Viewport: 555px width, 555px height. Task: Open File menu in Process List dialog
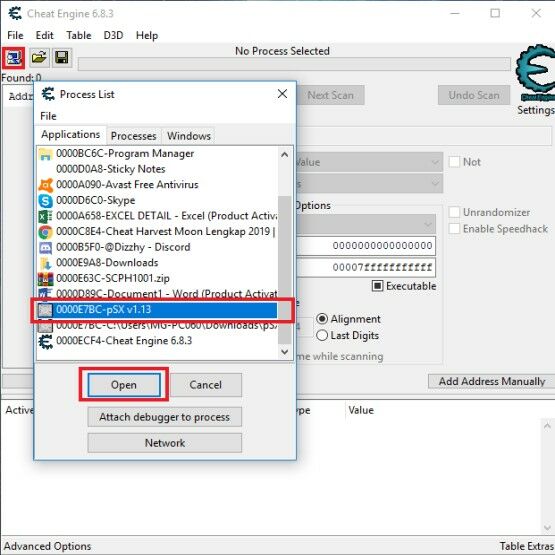(48, 116)
